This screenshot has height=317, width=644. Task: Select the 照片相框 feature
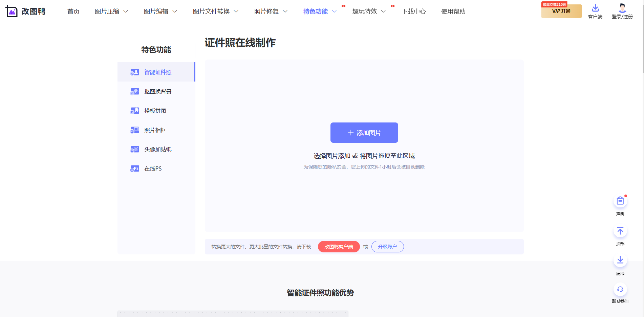pos(134,130)
